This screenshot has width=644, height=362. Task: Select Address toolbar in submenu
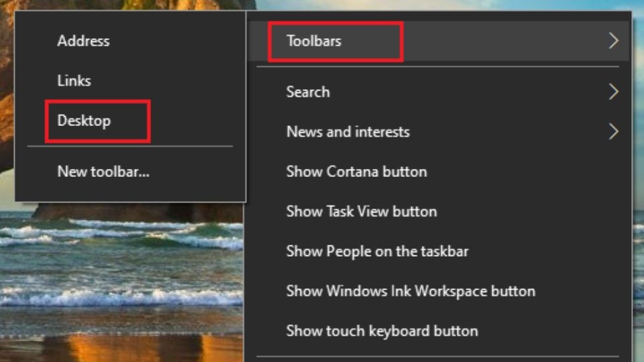(x=130, y=41)
